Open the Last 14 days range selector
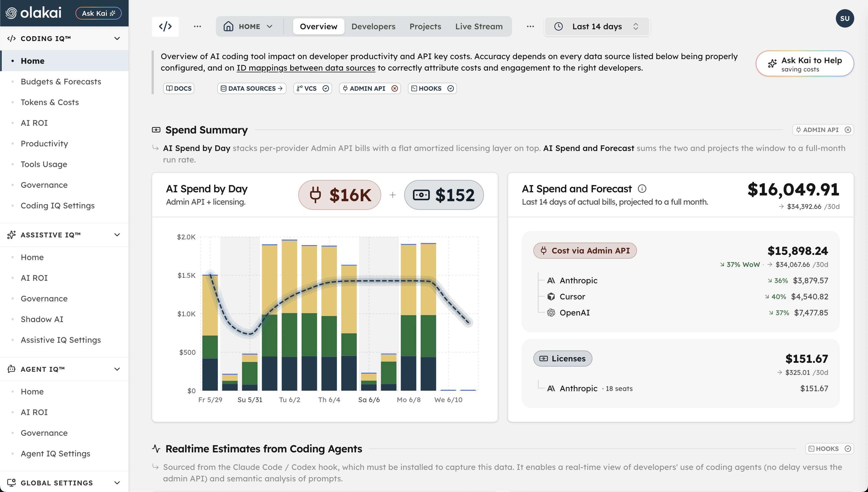 click(x=597, y=26)
